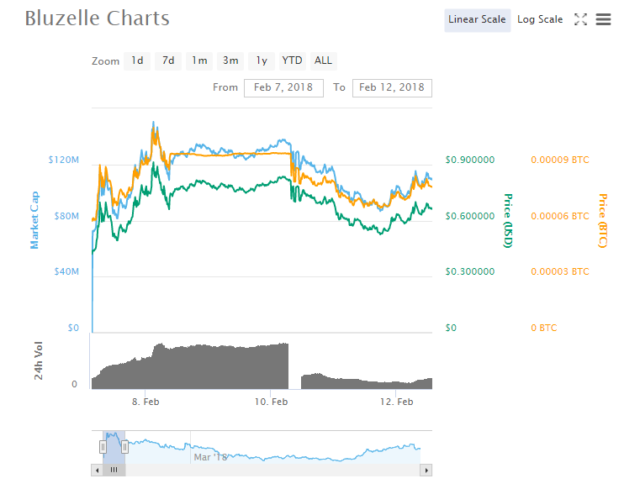The width and height of the screenshot is (640, 489).
Task: Click the 0.00003 BTC label
Action: coord(560,271)
